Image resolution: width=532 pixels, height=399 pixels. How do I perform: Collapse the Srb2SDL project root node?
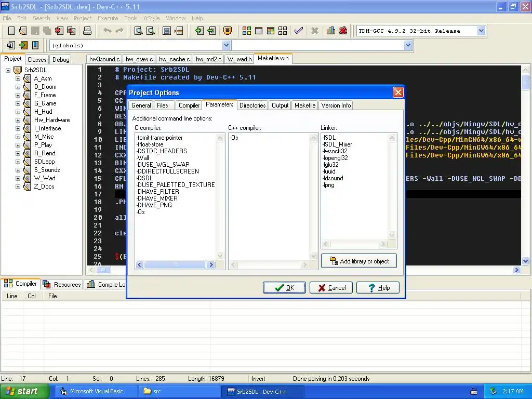[8, 70]
